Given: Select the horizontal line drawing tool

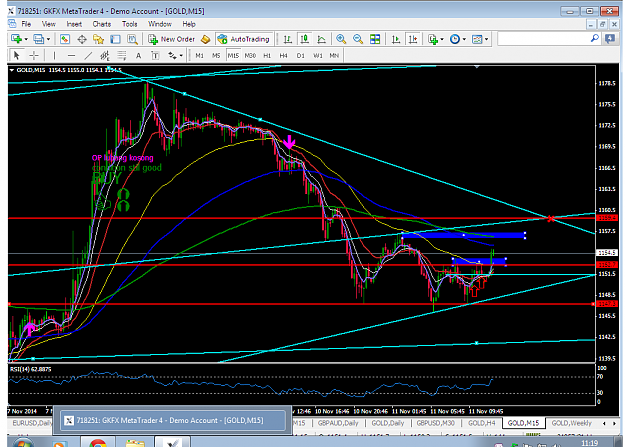Looking at the screenshot, I should click(71, 55).
